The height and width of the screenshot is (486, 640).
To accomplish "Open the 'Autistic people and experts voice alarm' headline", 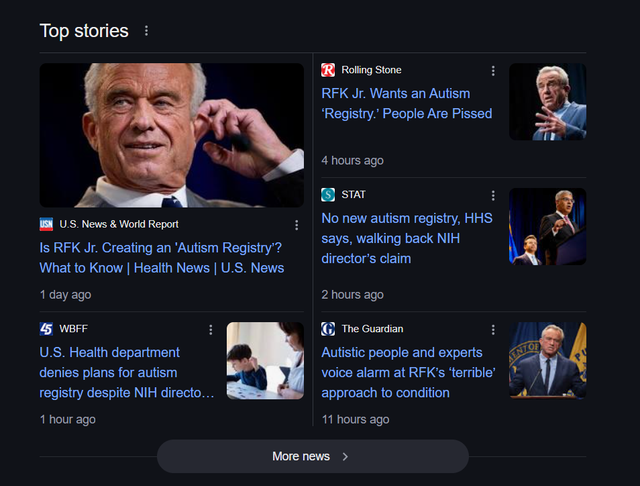I will tap(408, 373).
